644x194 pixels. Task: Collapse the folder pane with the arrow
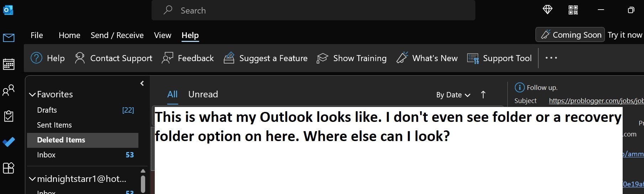(x=142, y=83)
